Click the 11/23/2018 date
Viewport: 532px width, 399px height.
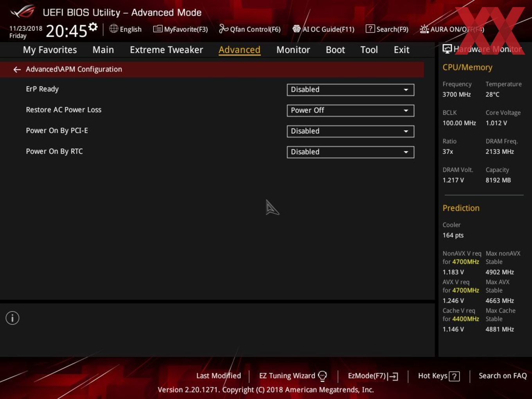(26, 29)
